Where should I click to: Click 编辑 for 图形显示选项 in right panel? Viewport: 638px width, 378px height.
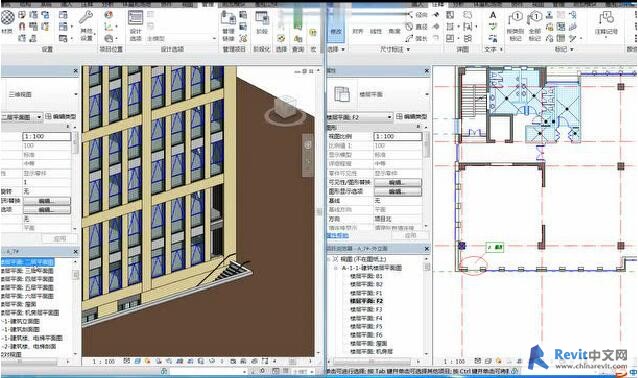(x=398, y=192)
